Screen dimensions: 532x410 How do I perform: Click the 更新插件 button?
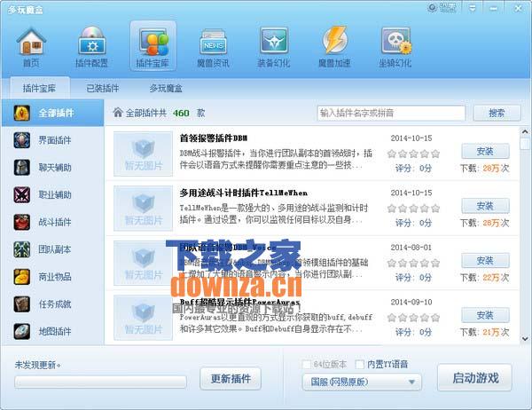(231, 378)
